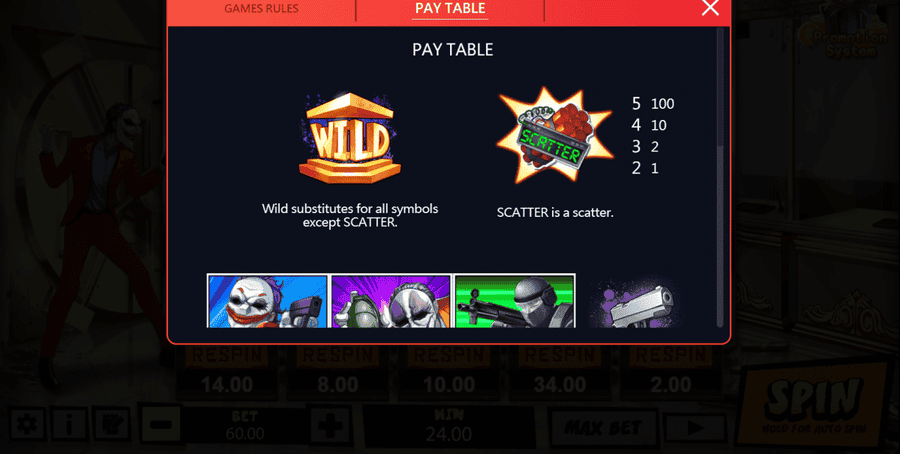Select the PAY TABLE tab

click(450, 9)
